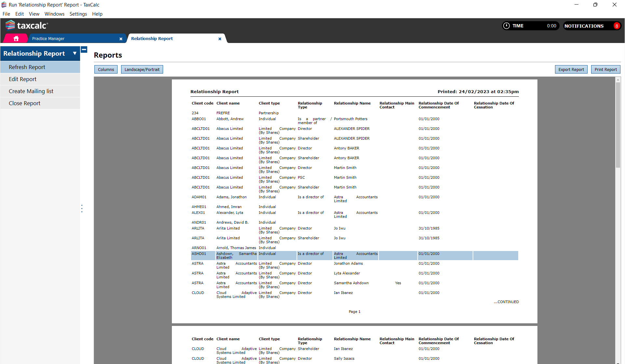
Task: Select the highlighted ASHD01 report row
Action: pyautogui.click(x=354, y=255)
